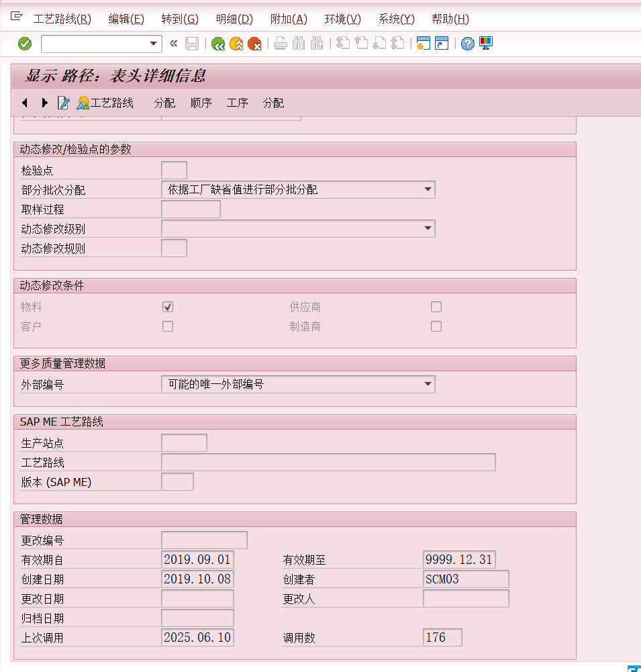The image size is (641, 672).
Task: Open the 明细(D) menu
Action: coord(234,19)
